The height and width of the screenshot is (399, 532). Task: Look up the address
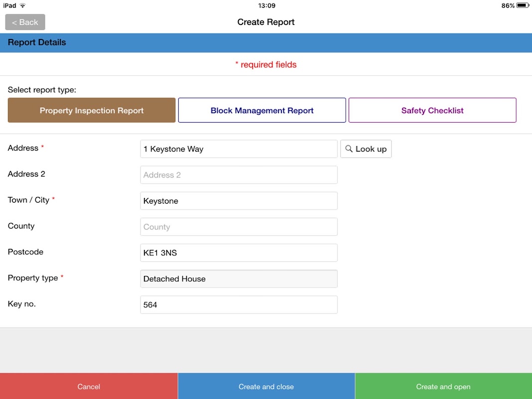[x=366, y=149]
